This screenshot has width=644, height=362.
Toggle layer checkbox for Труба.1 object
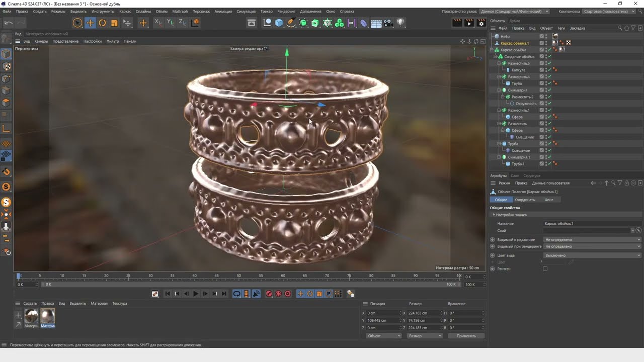[542, 164]
